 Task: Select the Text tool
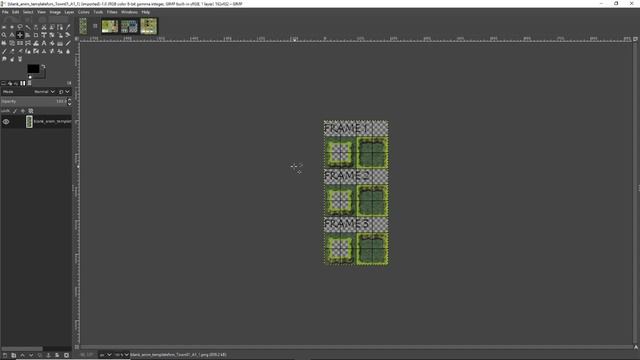(44, 43)
